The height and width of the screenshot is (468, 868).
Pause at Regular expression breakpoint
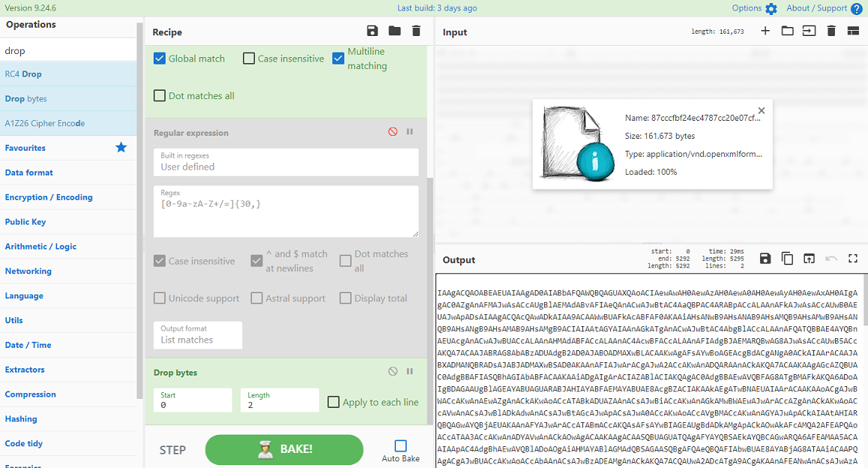(x=410, y=132)
